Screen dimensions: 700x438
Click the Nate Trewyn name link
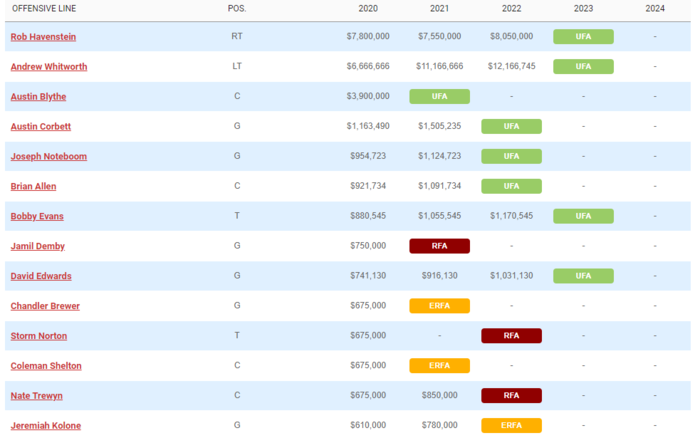(36, 396)
